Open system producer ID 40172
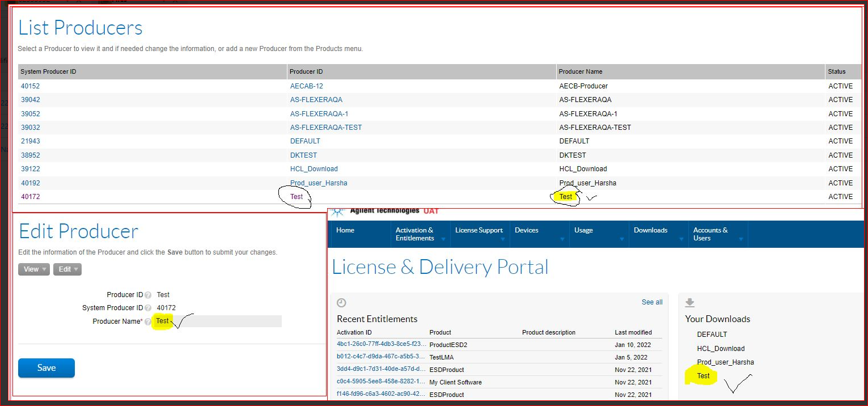The height and width of the screenshot is (406, 868). [31, 197]
